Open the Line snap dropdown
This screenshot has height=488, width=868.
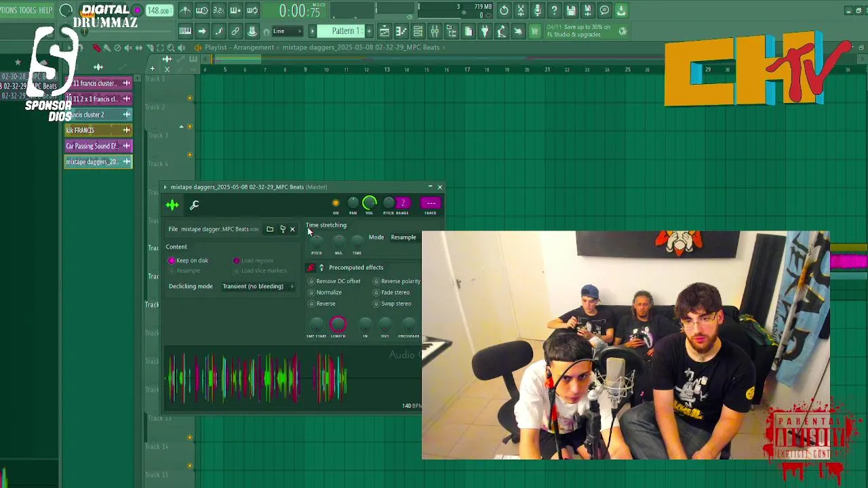coord(287,31)
